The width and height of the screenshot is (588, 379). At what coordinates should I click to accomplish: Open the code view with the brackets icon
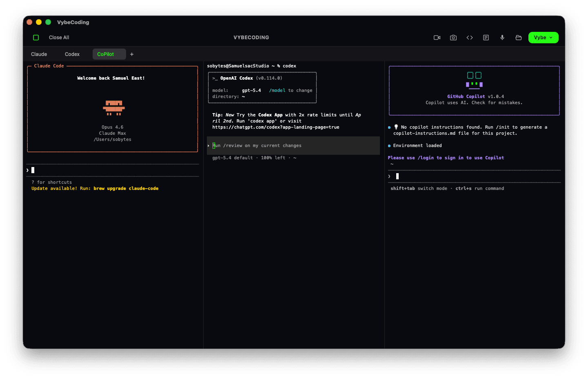pos(469,37)
